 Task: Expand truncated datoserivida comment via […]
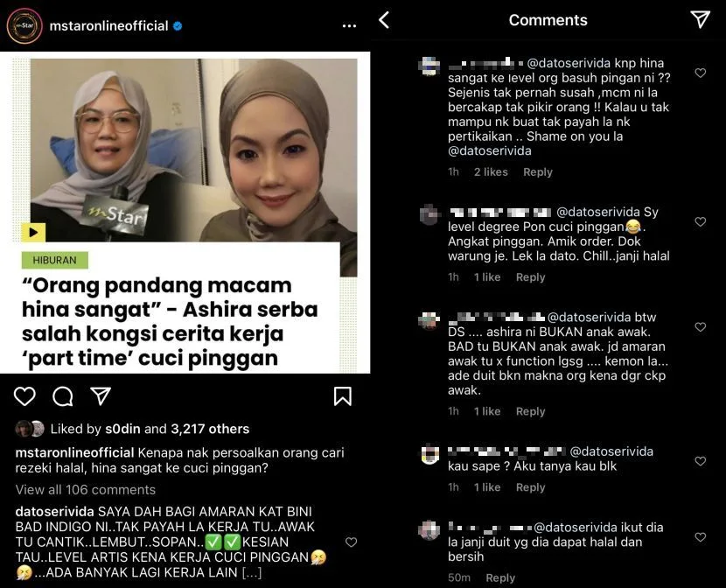coord(252,573)
